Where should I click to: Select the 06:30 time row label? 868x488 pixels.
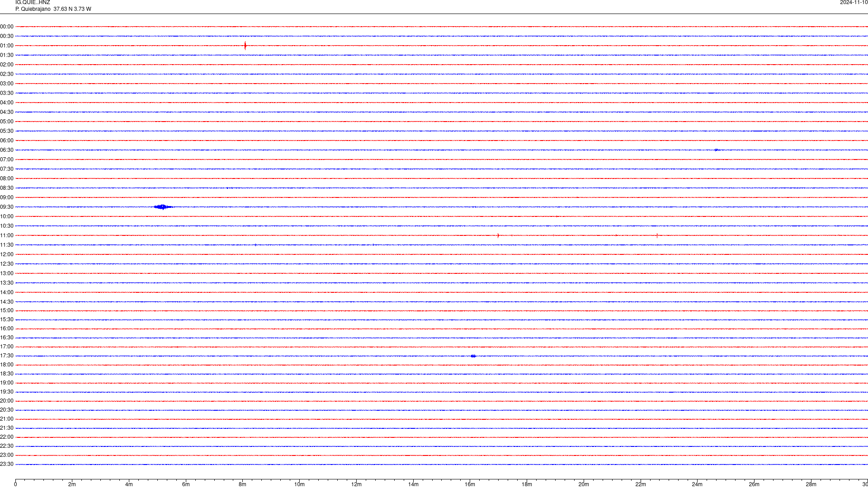pyautogui.click(x=7, y=150)
